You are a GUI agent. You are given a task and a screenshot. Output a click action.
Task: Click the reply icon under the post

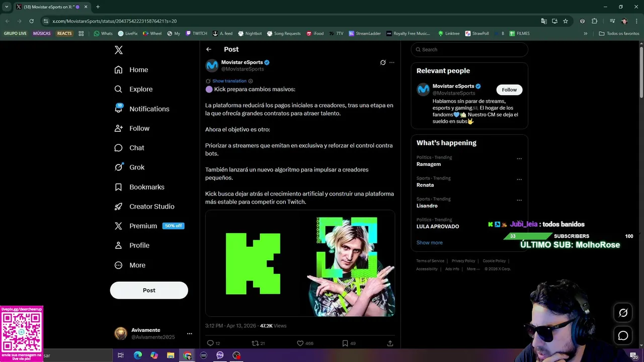pos(210,343)
